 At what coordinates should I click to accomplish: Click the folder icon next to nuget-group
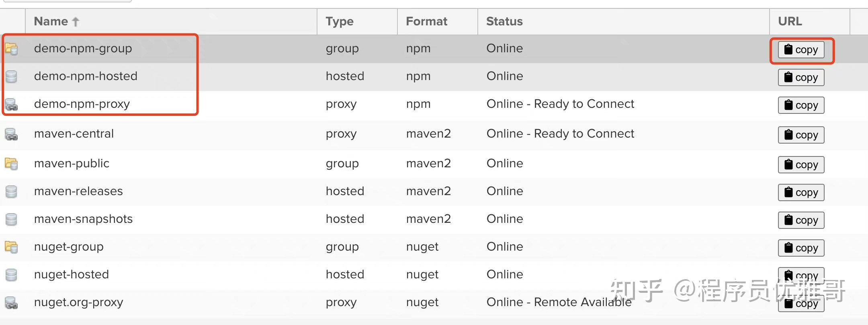12,247
